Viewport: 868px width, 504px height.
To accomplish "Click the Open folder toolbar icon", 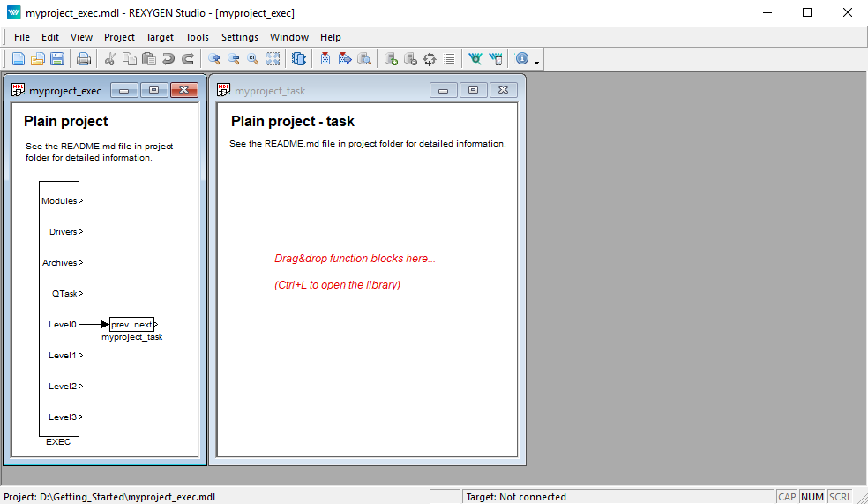I will click(38, 59).
